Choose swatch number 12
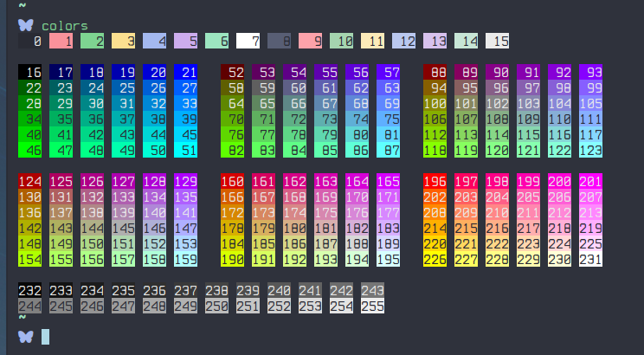Viewport: 644px width, 355px height. [x=404, y=41]
